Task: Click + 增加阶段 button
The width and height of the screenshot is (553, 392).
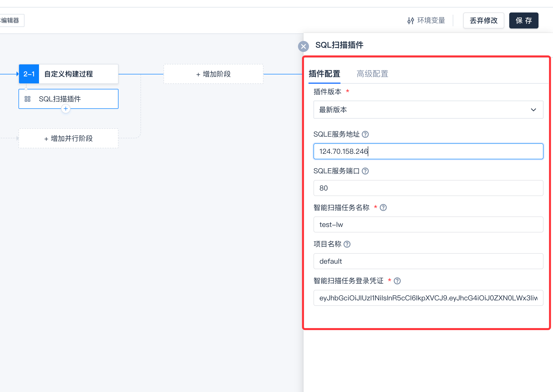Action: coord(213,74)
